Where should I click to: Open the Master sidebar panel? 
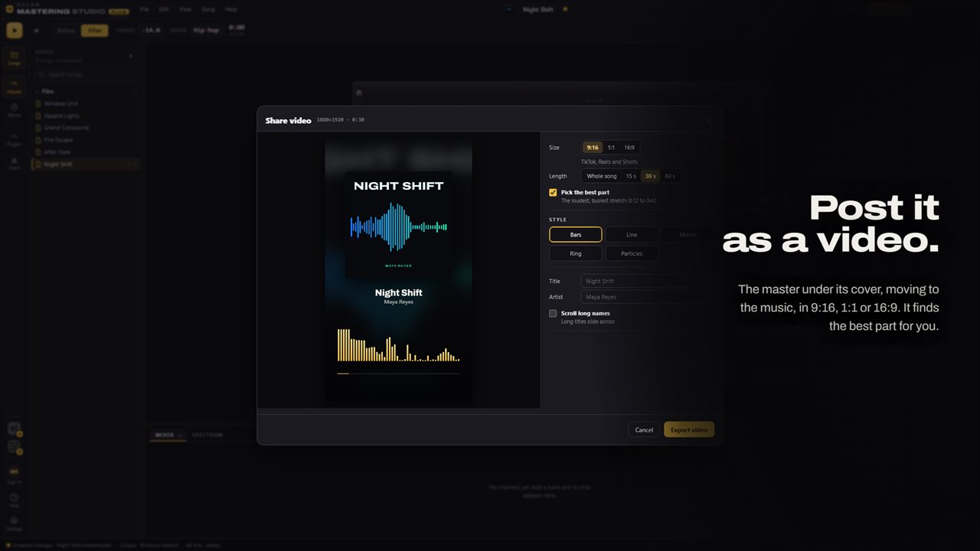pyautogui.click(x=14, y=86)
